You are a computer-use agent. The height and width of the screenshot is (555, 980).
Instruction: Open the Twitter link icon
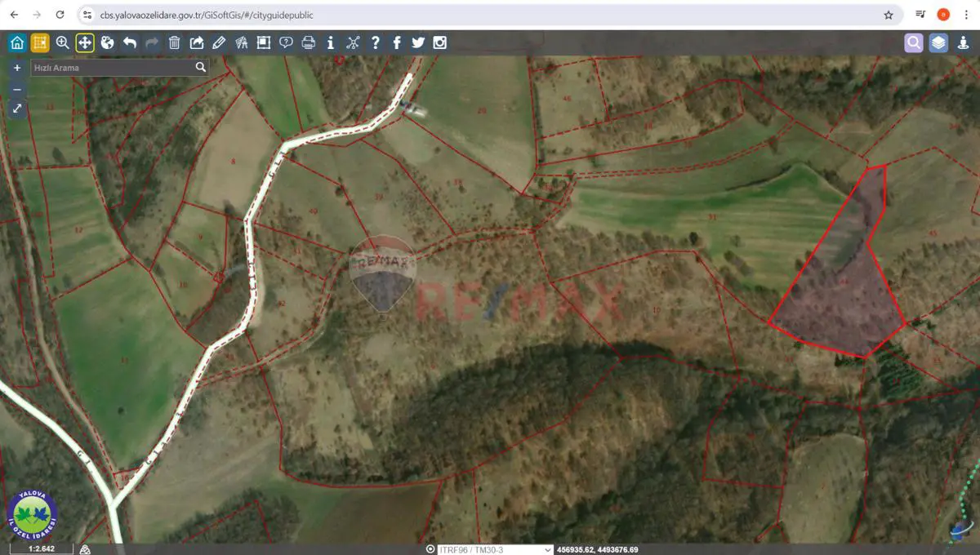tap(418, 42)
